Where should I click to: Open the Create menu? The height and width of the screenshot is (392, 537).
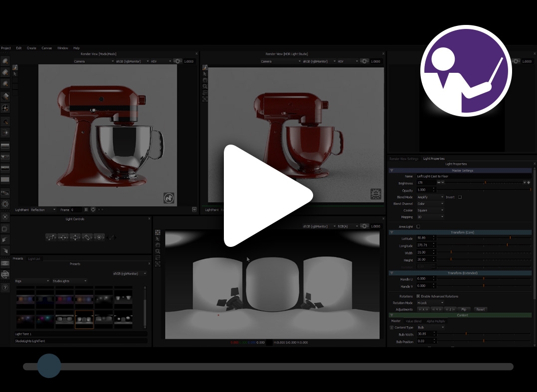[x=31, y=48]
